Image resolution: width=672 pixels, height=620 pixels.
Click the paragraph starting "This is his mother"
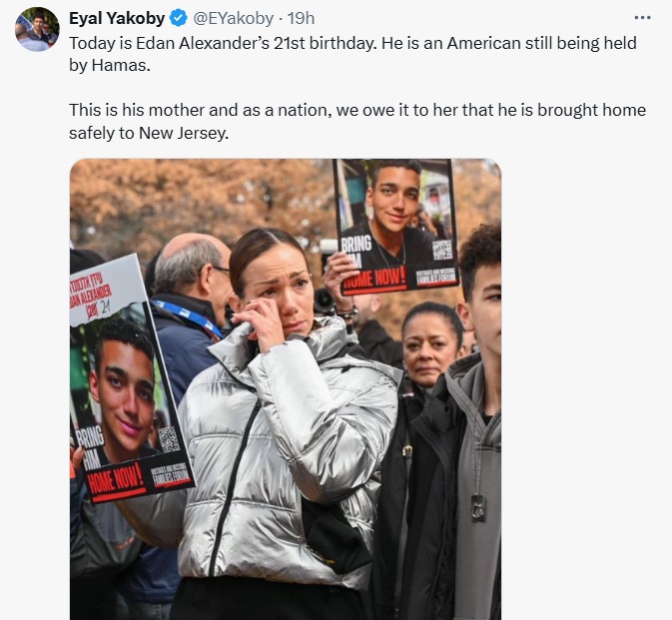[x=357, y=121]
